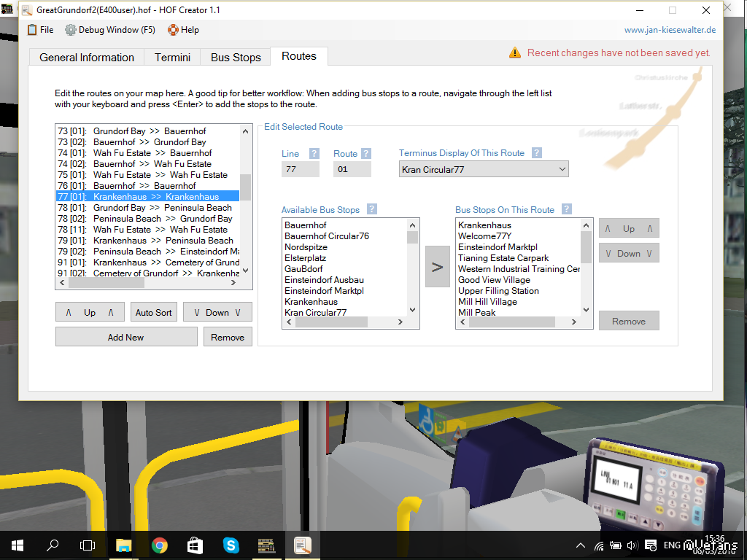Open the File menu

tap(40, 30)
